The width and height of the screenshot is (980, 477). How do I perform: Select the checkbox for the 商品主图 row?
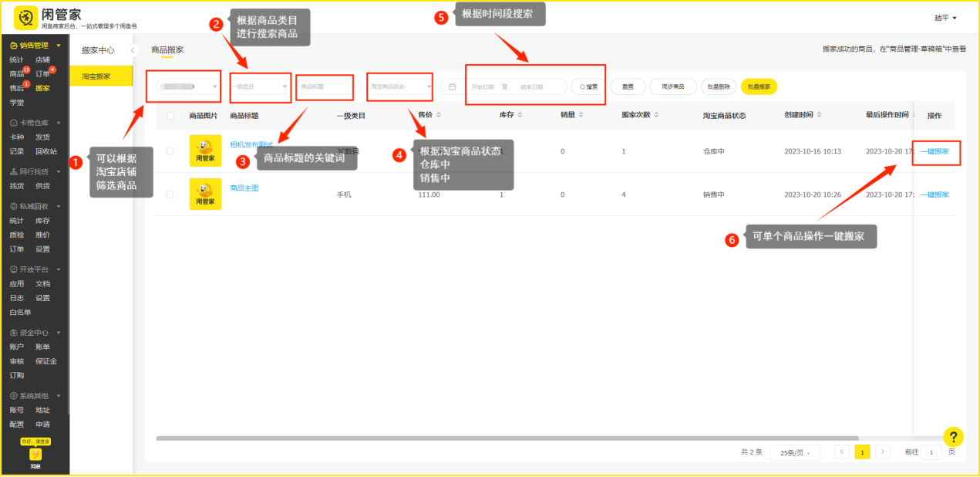[x=170, y=195]
